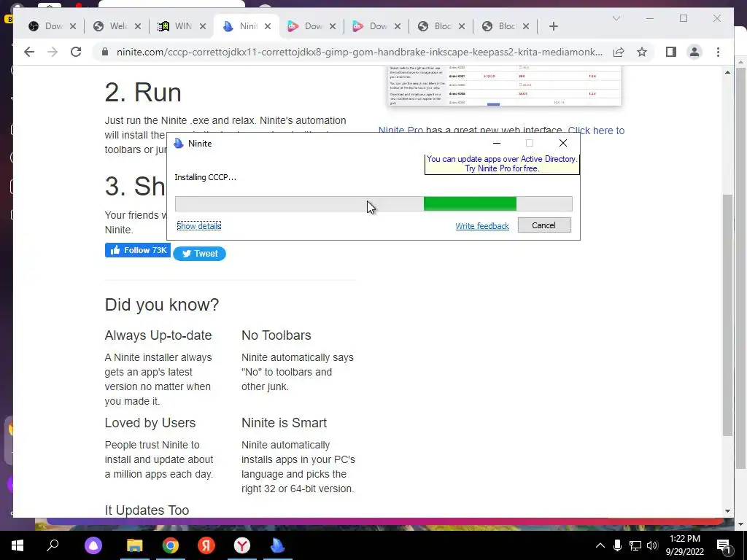Open the notification center icon
Image resolution: width=747 pixels, height=560 pixels.
[x=724, y=545]
